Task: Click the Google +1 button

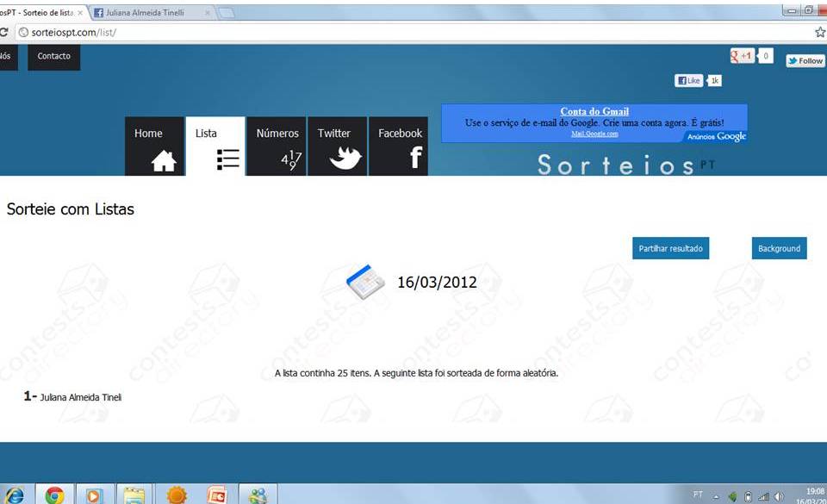Action: coord(742,56)
